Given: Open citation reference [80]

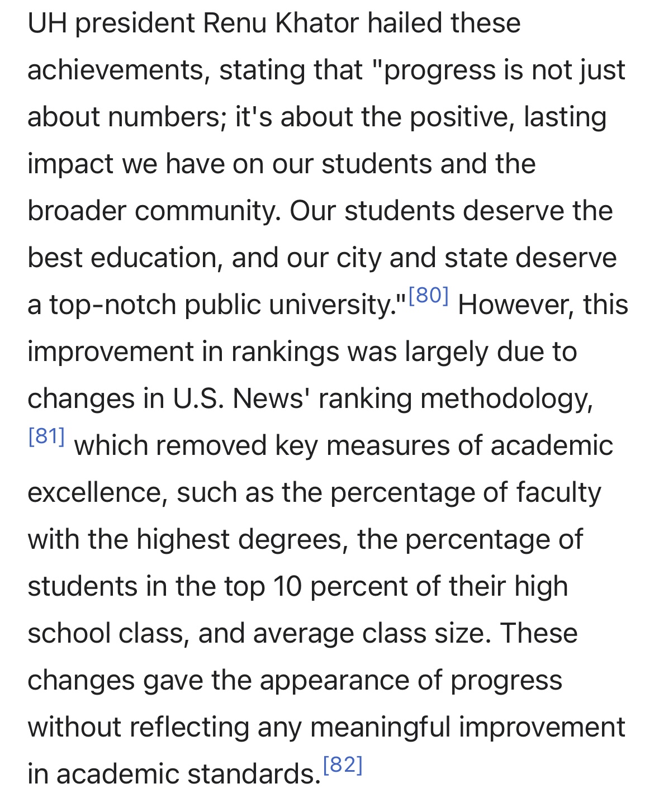Looking at the screenshot, I should (x=429, y=295).
